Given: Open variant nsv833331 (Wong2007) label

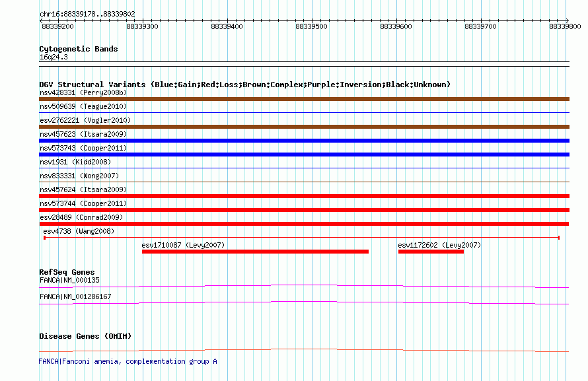Looking at the screenshot, I should tap(79, 176).
